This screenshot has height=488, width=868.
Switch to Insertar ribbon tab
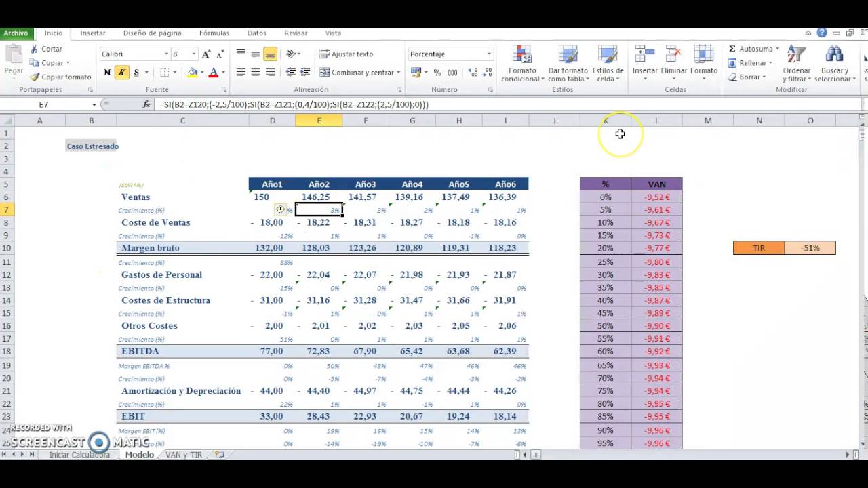[93, 33]
